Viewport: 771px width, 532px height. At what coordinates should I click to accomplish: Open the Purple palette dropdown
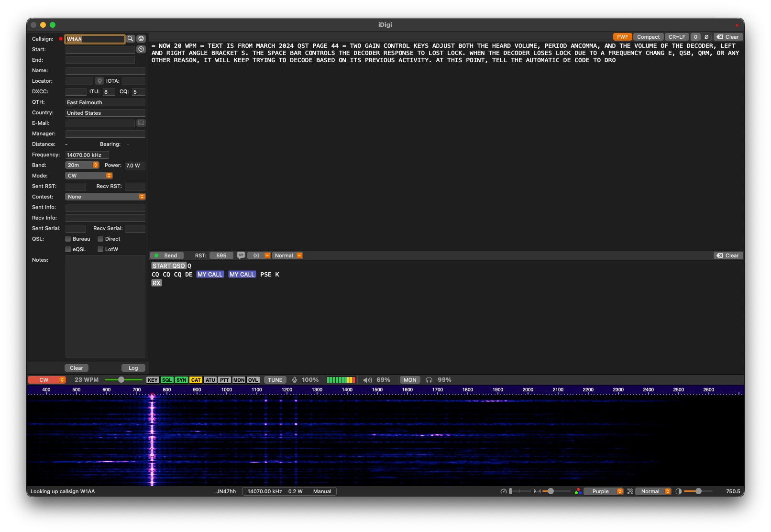tap(604, 491)
